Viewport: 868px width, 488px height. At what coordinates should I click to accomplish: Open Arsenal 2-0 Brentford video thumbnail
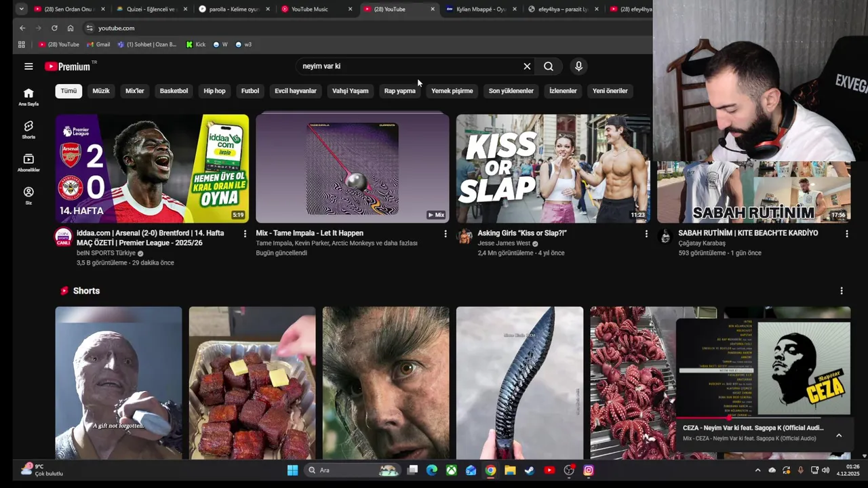coord(152,168)
